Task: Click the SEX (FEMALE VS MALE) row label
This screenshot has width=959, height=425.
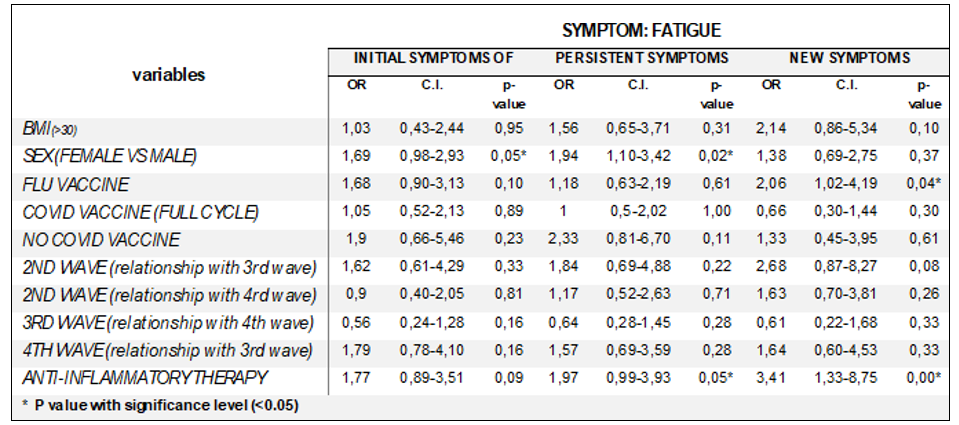Action: point(107,156)
